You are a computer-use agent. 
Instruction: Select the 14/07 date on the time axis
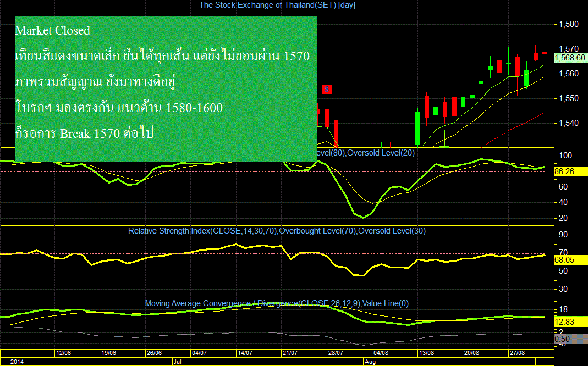(245, 353)
